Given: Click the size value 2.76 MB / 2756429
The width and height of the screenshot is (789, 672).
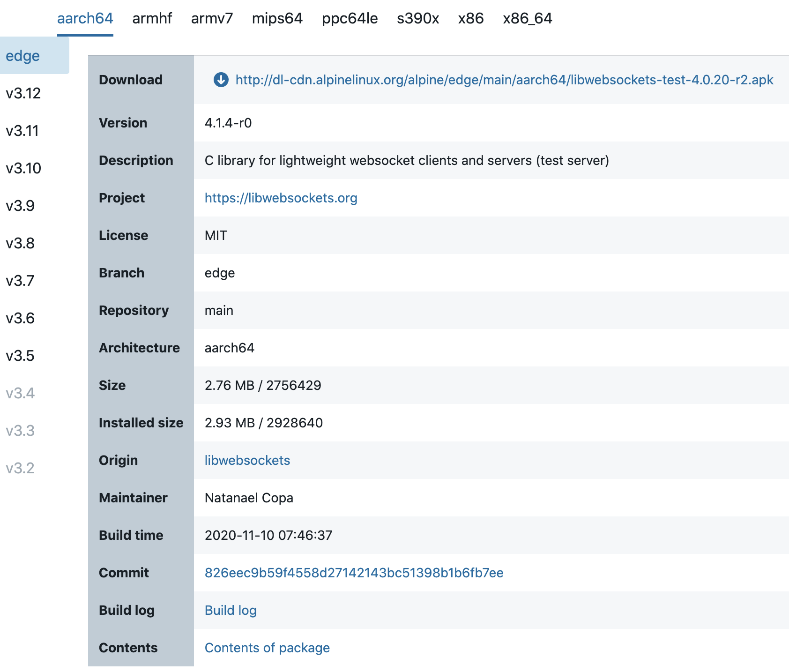Looking at the screenshot, I should (x=263, y=385).
